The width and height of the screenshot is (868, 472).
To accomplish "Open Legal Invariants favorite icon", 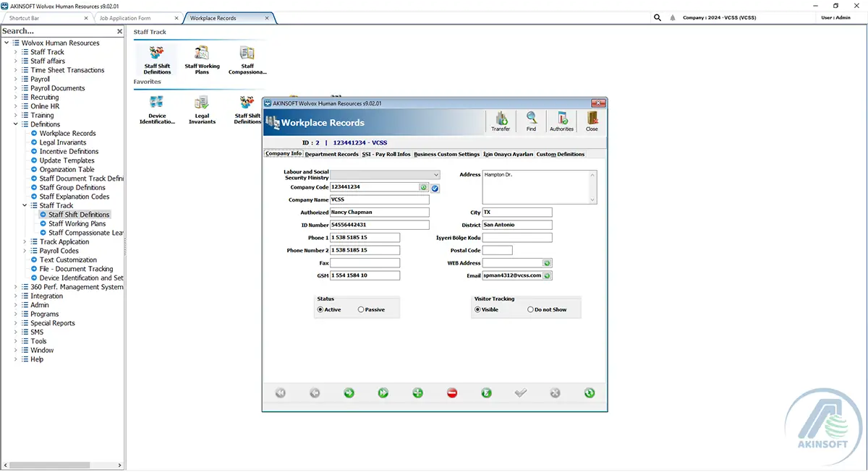I will point(202,110).
